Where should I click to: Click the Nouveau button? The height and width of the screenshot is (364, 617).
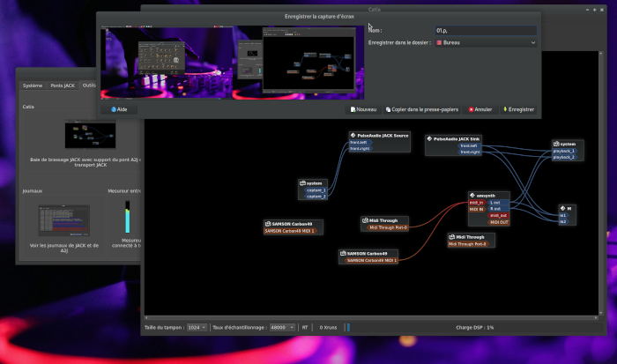click(x=363, y=109)
